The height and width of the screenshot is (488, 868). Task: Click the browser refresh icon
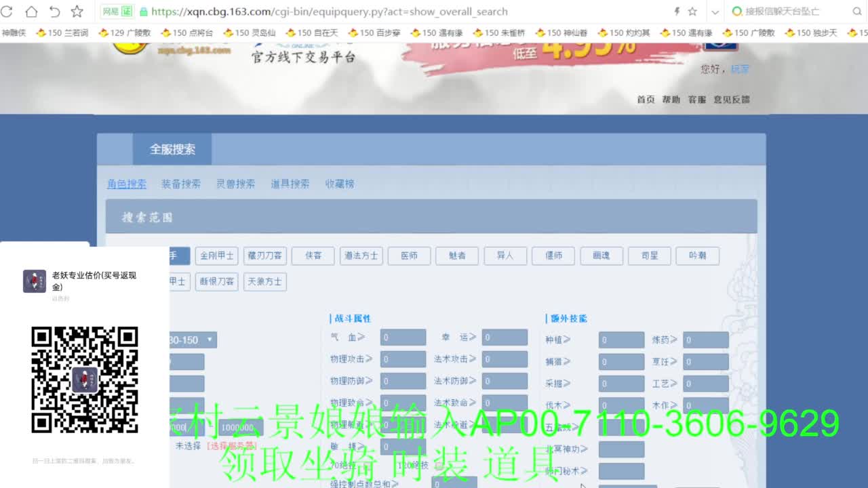[7, 12]
